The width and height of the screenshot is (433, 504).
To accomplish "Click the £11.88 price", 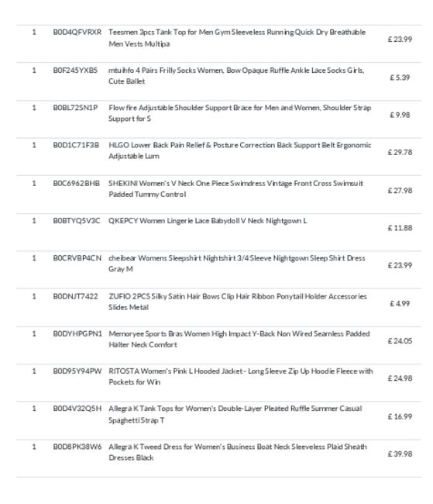I will coord(400,228).
